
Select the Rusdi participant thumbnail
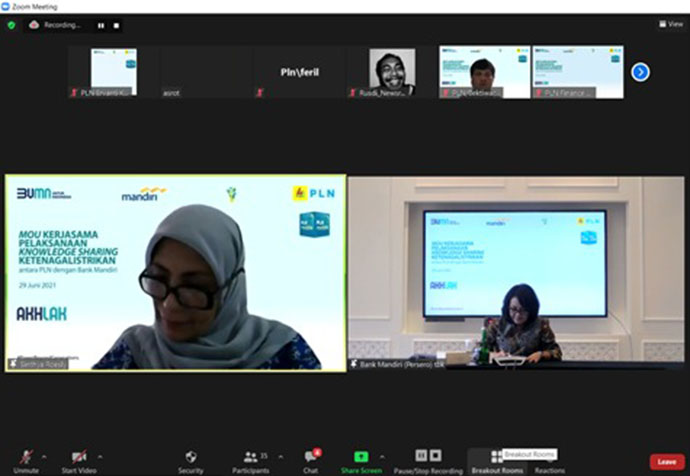392,72
